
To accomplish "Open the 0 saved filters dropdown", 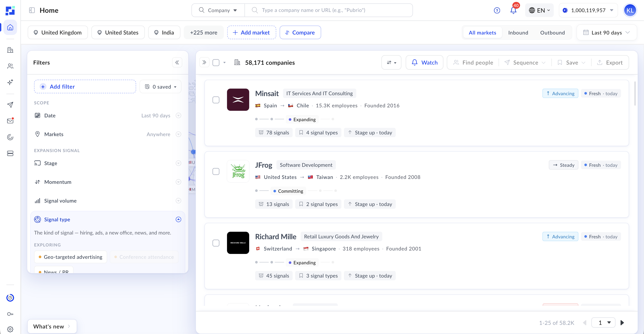I will [x=161, y=86].
